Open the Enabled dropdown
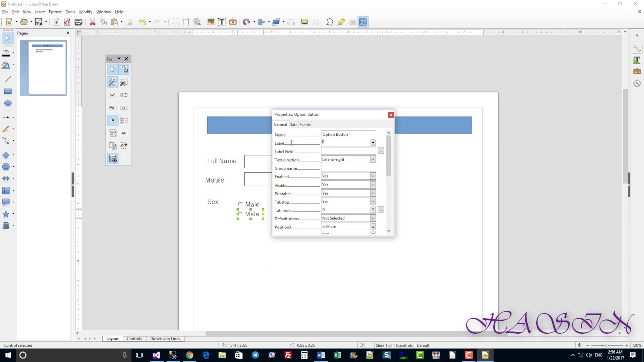Image resolution: width=644 pixels, height=362 pixels. tap(373, 176)
